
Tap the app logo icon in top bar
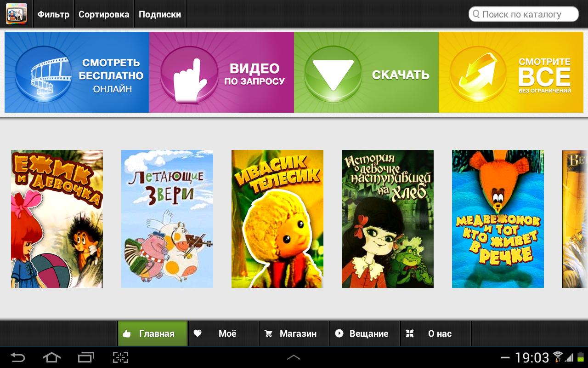16,14
